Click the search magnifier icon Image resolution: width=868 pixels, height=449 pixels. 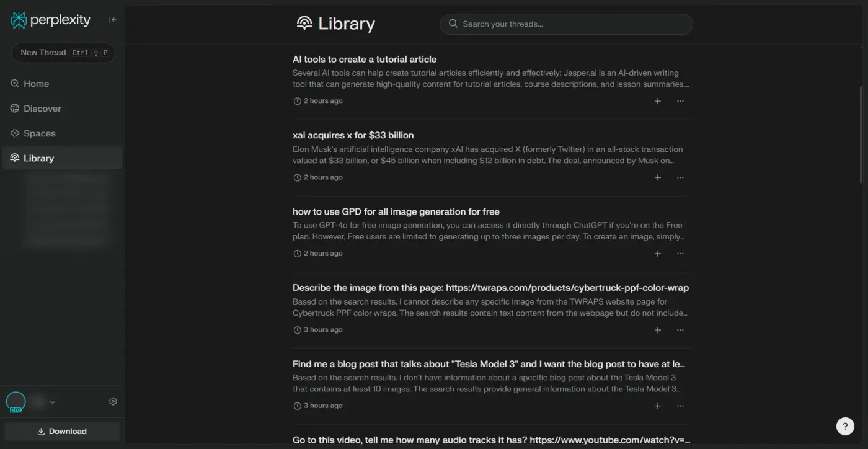pos(453,24)
